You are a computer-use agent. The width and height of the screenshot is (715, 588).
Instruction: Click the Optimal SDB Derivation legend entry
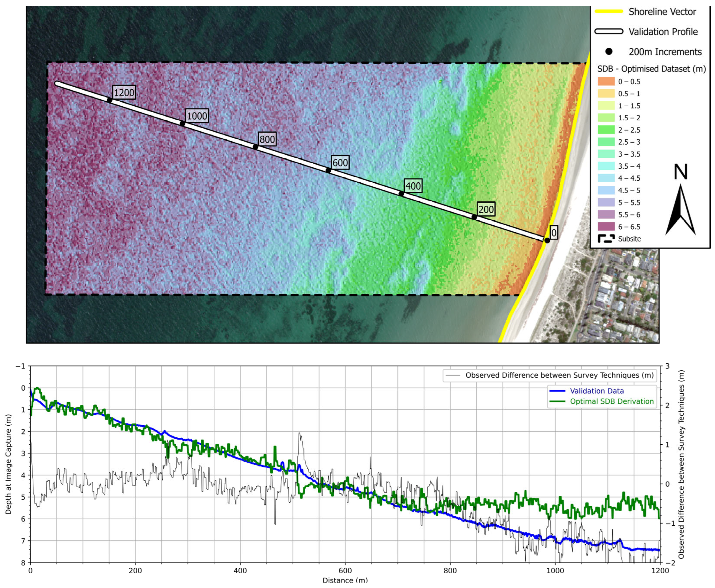pyautogui.click(x=611, y=401)
